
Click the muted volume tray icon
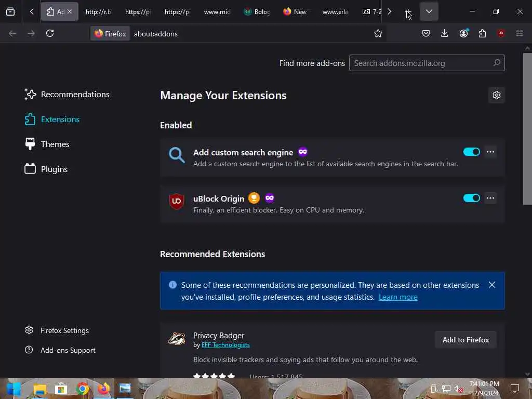coord(459,389)
